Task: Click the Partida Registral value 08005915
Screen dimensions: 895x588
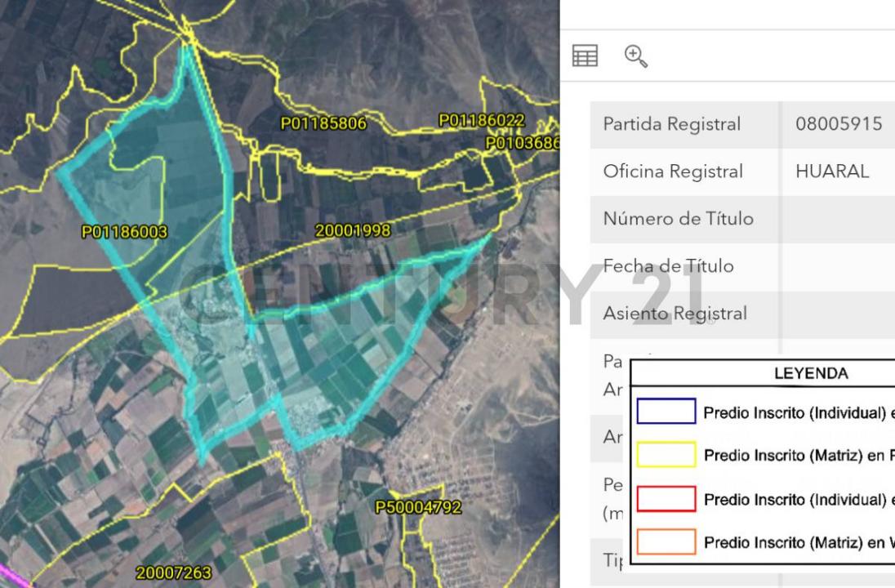Action: click(x=839, y=124)
